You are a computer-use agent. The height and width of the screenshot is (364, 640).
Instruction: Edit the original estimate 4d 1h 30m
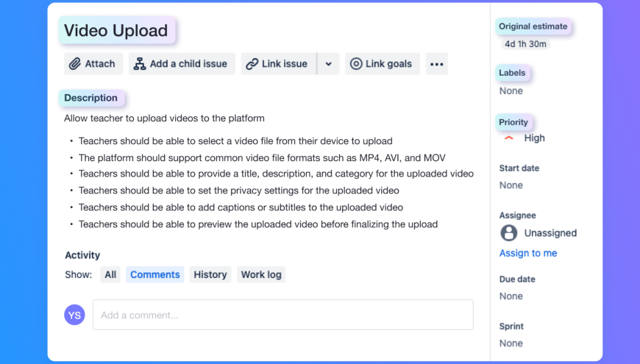[525, 44]
